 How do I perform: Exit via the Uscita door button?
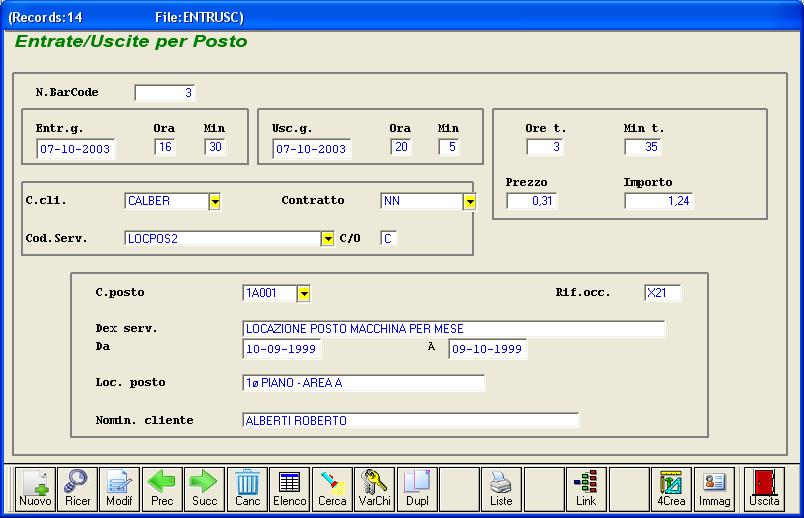[x=765, y=488]
